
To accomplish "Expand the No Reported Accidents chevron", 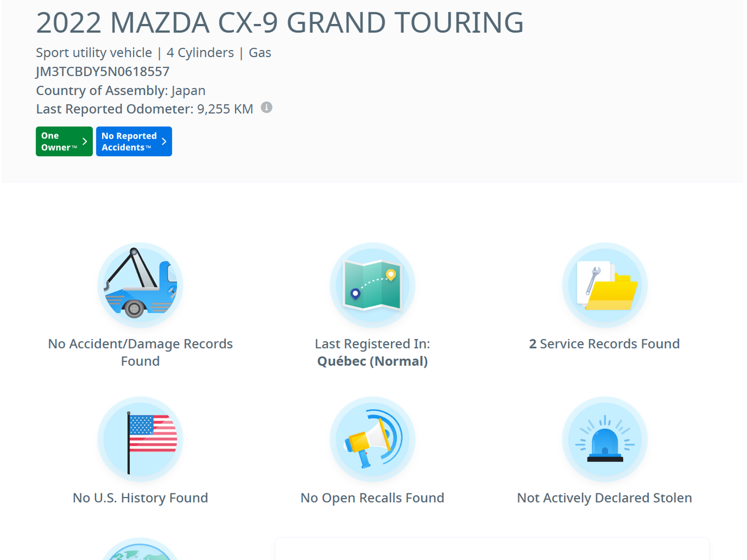I will (164, 142).
